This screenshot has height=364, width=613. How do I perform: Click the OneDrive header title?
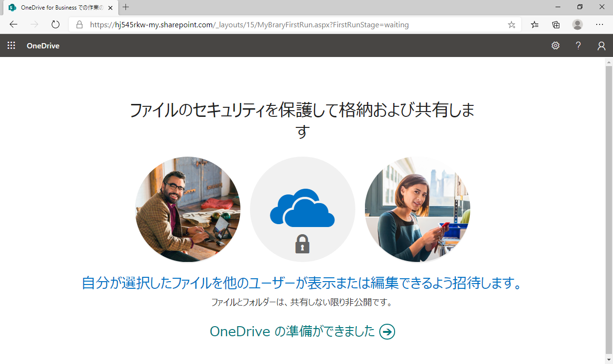coord(43,46)
